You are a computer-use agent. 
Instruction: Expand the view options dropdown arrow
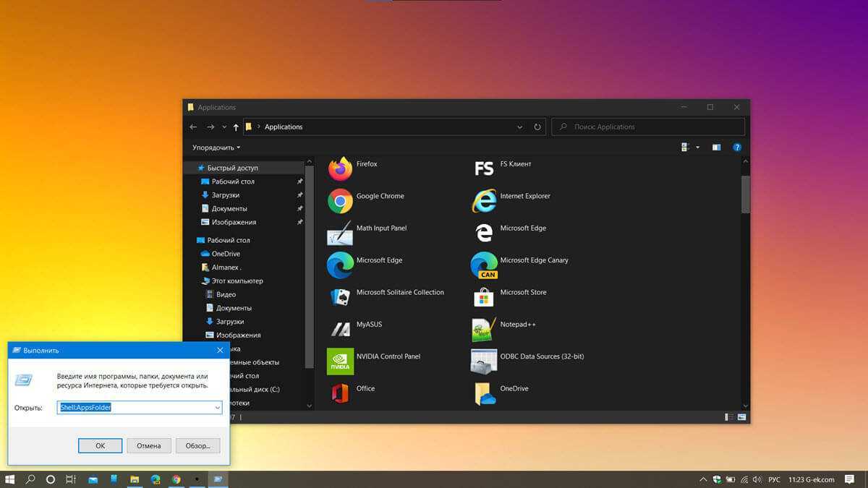point(698,147)
